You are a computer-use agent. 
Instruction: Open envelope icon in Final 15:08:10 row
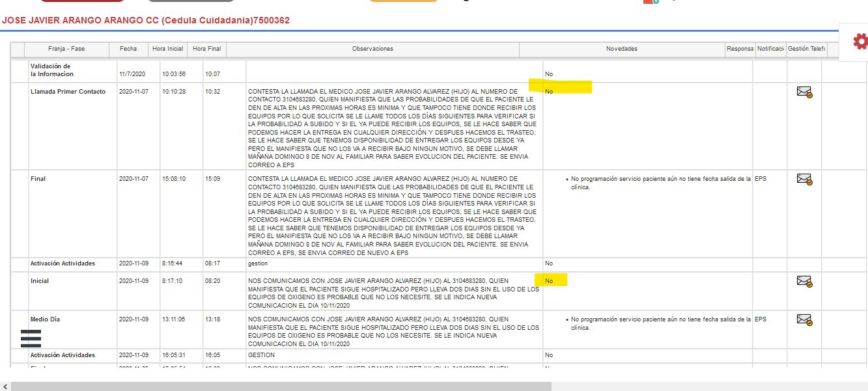(804, 179)
